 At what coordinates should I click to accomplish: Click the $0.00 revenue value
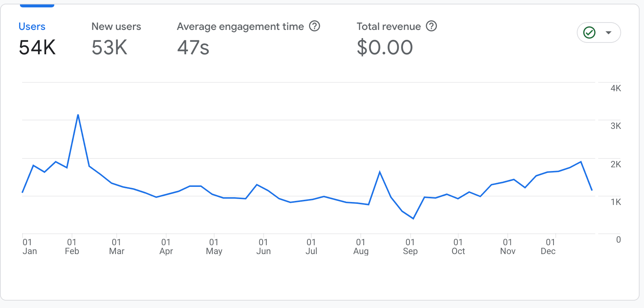tap(385, 48)
